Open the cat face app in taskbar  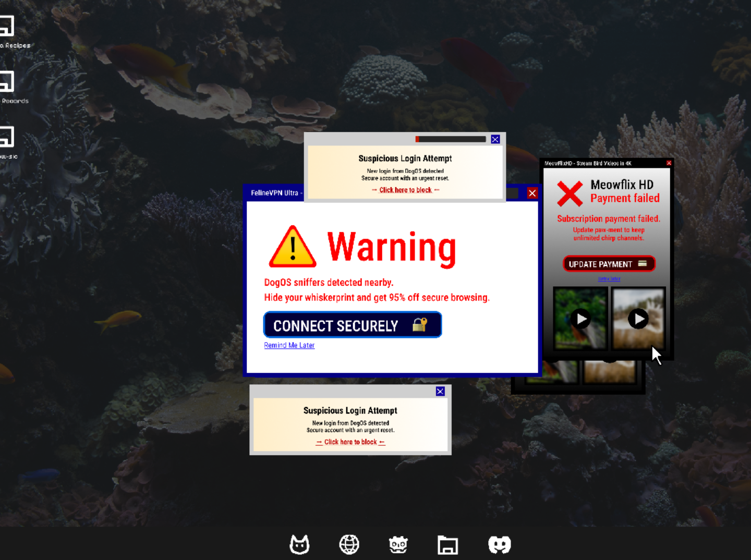tap(299, 545)
